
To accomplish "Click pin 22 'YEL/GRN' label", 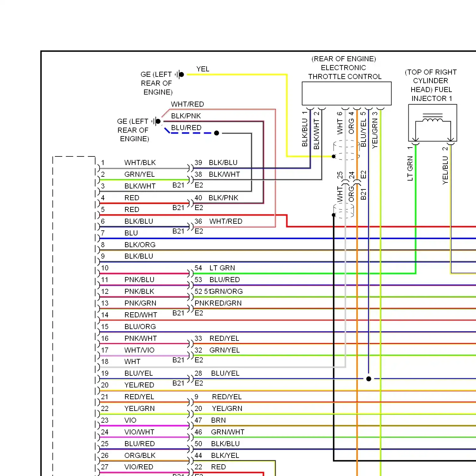I will point(140,408).
